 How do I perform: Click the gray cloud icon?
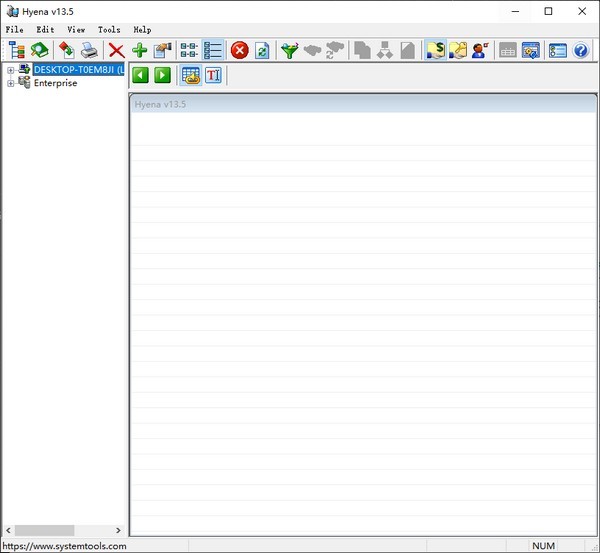click(312, 50)
